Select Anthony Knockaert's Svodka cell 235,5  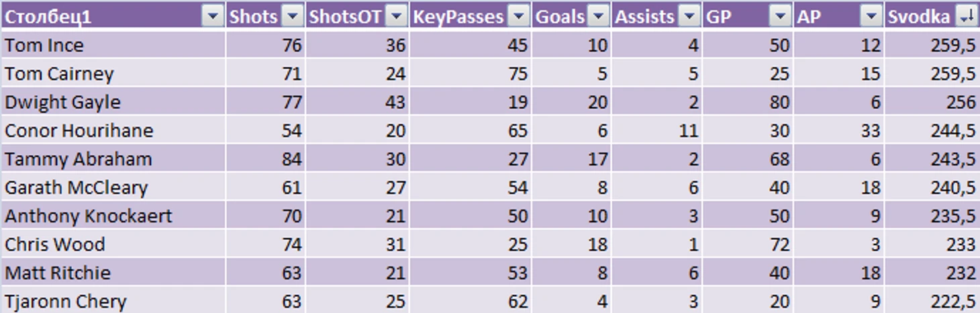tap(932, 216)
